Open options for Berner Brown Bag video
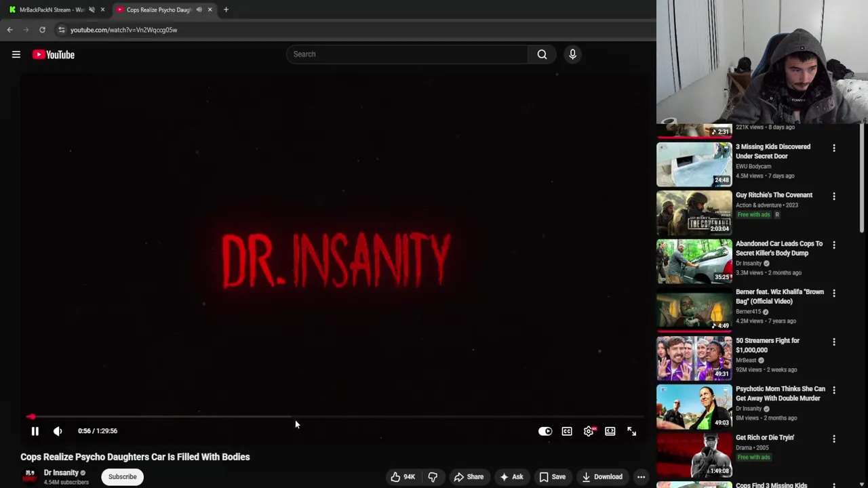This screenshot has width=868, height=488. click(834, 293)
